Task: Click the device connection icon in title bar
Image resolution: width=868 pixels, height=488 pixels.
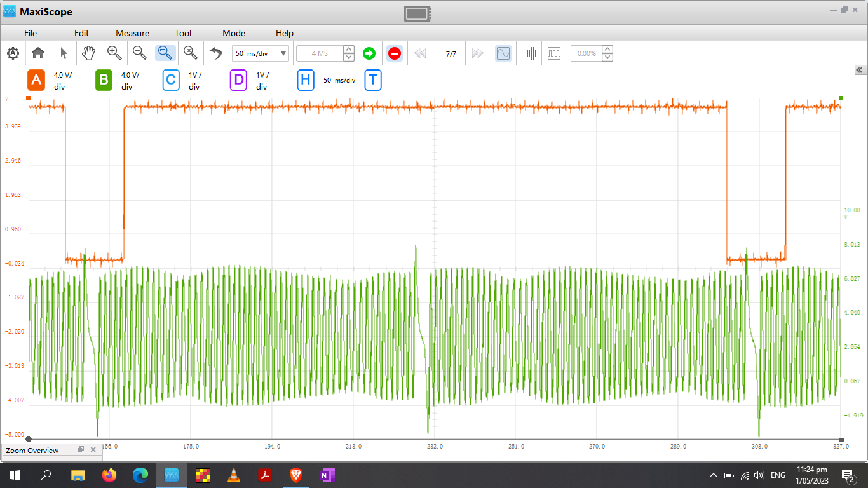Action: [417, 13]
